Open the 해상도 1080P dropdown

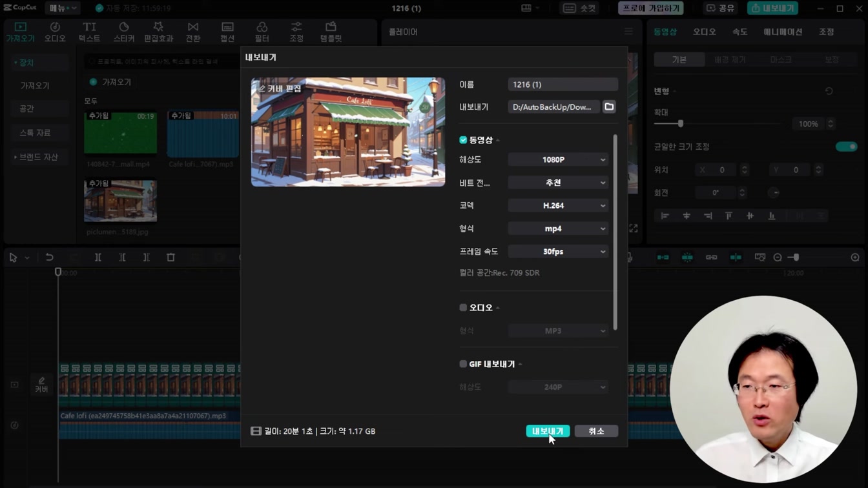558,159
